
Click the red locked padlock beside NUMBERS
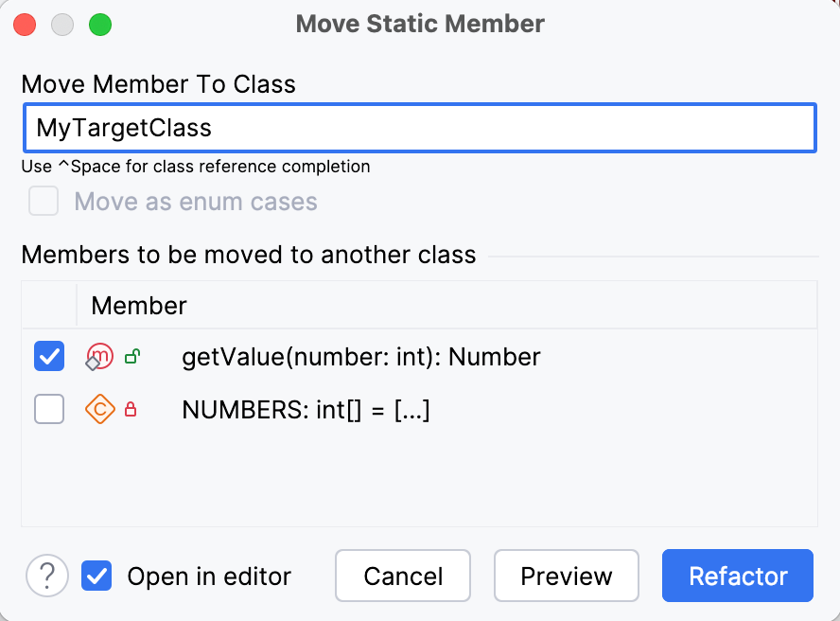(132, 409)
